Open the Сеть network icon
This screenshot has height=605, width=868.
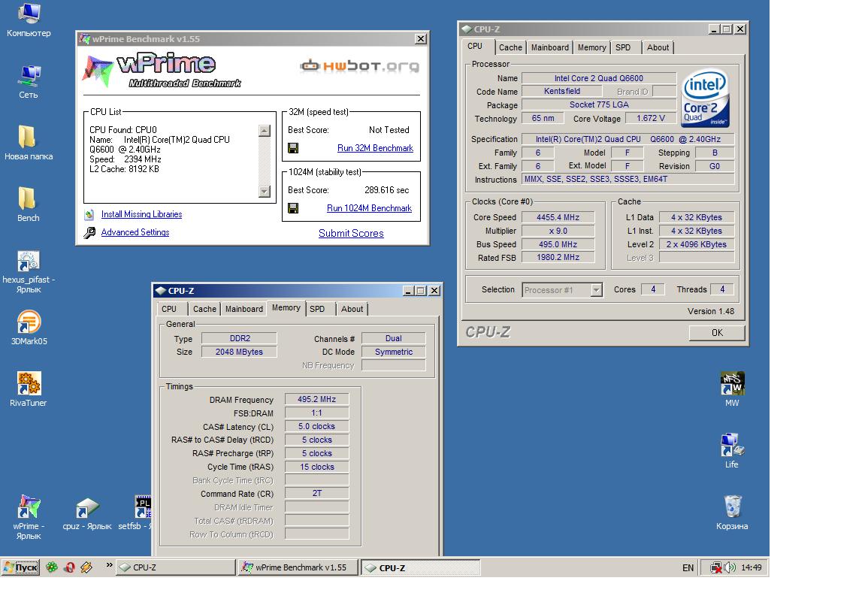point(29,83)
